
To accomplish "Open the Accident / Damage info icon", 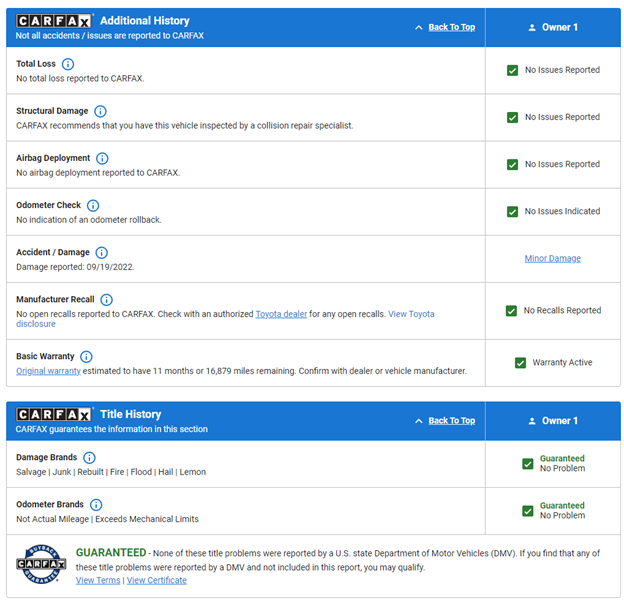I will (x=102, y=253).
